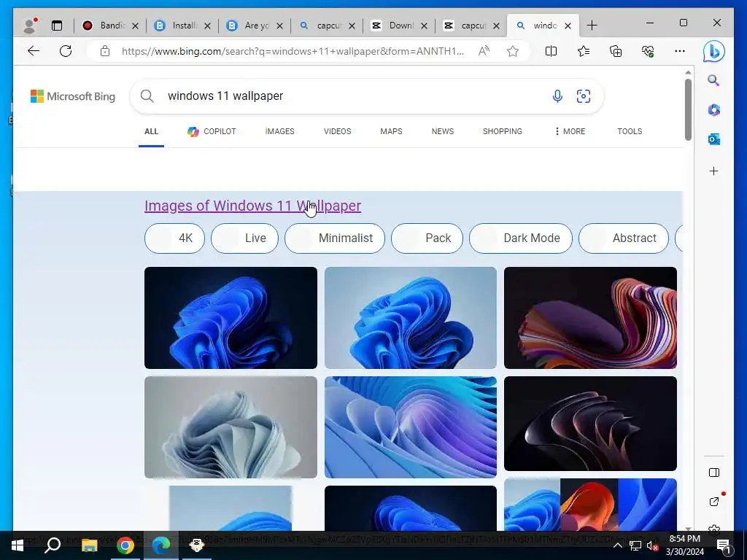
Task: Open the Windows Start menu
Action: click(x=18, y=545)
